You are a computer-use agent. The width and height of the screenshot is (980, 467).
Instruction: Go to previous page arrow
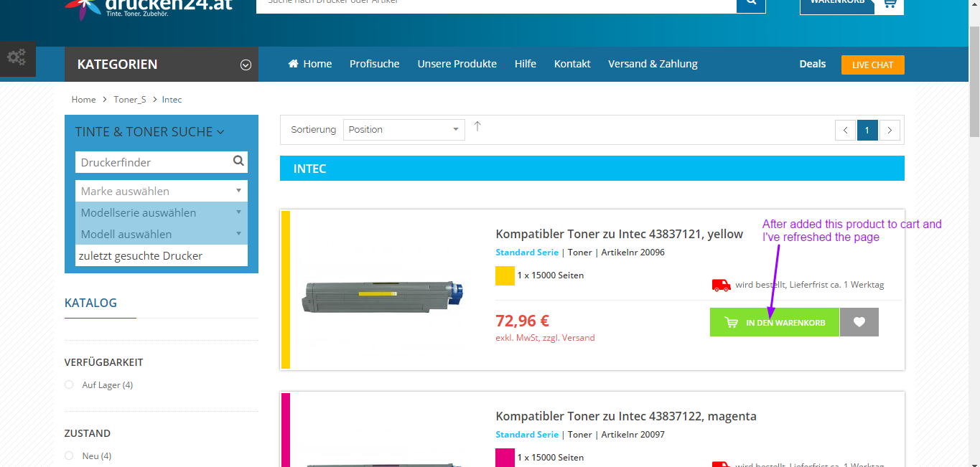[846, 130]
